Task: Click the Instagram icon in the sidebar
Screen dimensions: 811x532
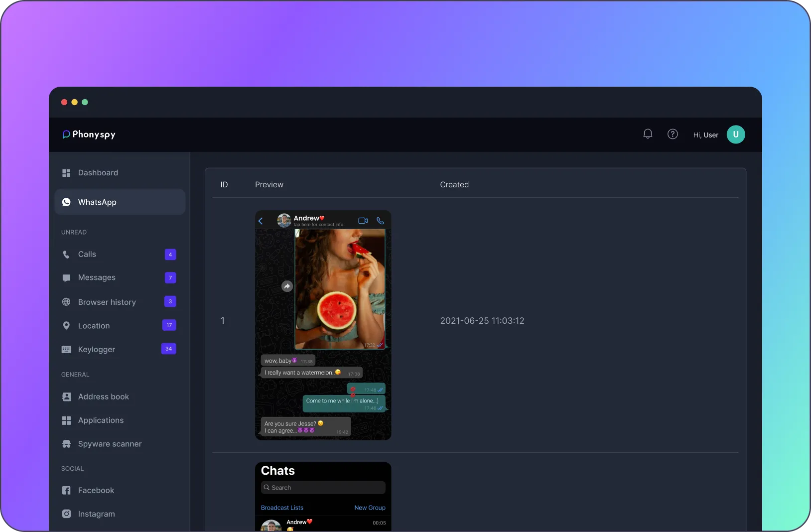Action: [x=66, y=514]
